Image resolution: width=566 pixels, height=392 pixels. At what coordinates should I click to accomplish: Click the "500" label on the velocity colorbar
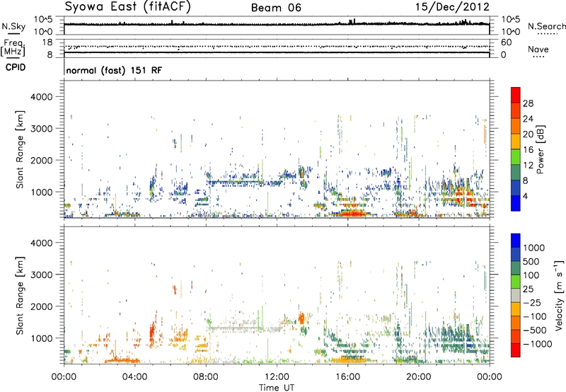[531, 262]
